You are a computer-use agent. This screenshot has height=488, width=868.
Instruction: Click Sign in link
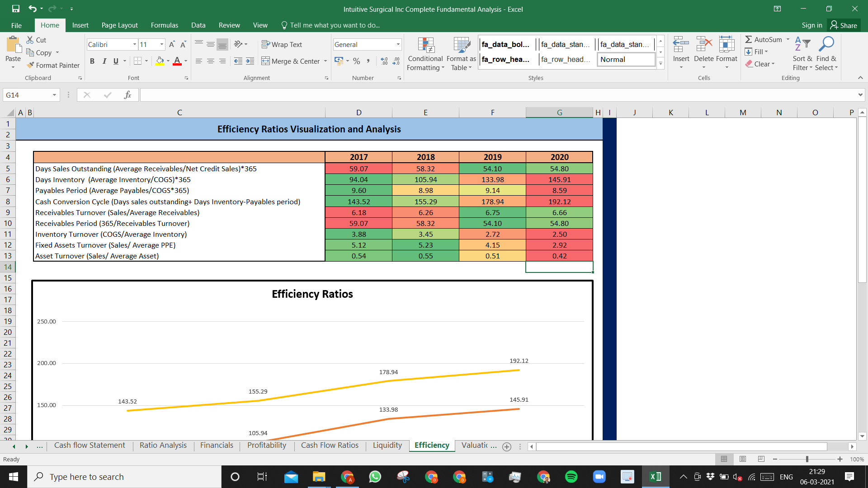(x=811, y=25)
